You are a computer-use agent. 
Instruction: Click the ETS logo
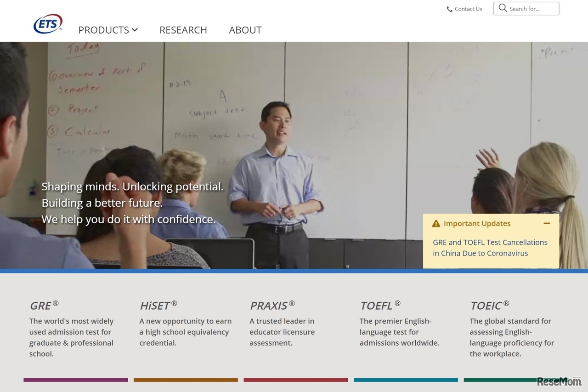(48, 23)
